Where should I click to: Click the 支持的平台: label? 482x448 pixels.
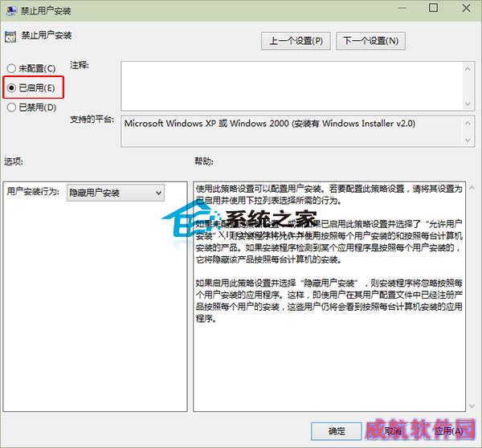(x=92, y=119)
